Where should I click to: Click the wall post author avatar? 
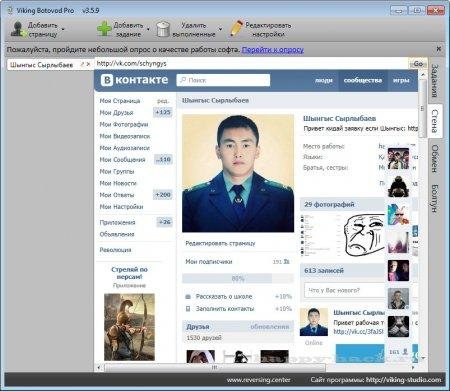click(x=314, y=322)
